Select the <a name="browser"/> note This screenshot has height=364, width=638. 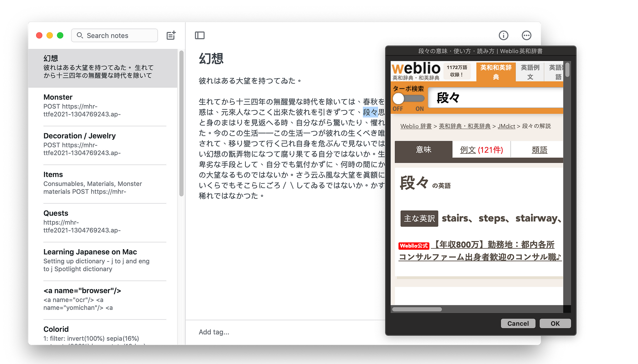pyautogui.click(x=103, y=300)
